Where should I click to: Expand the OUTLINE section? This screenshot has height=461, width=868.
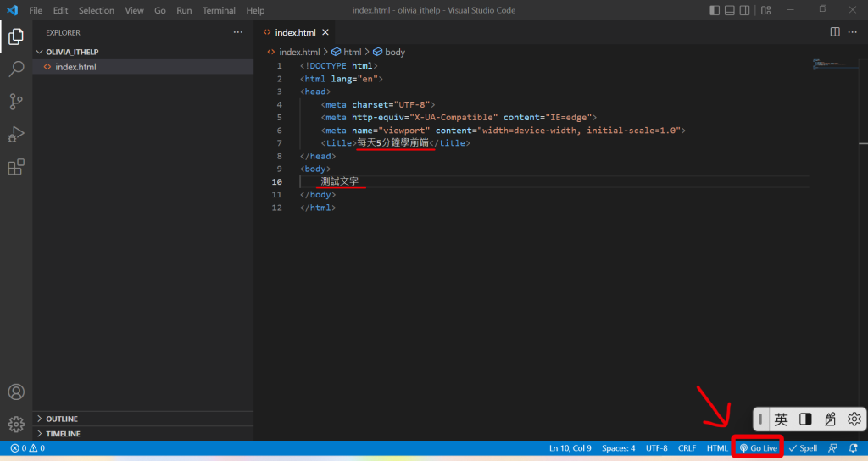[142, 419]
